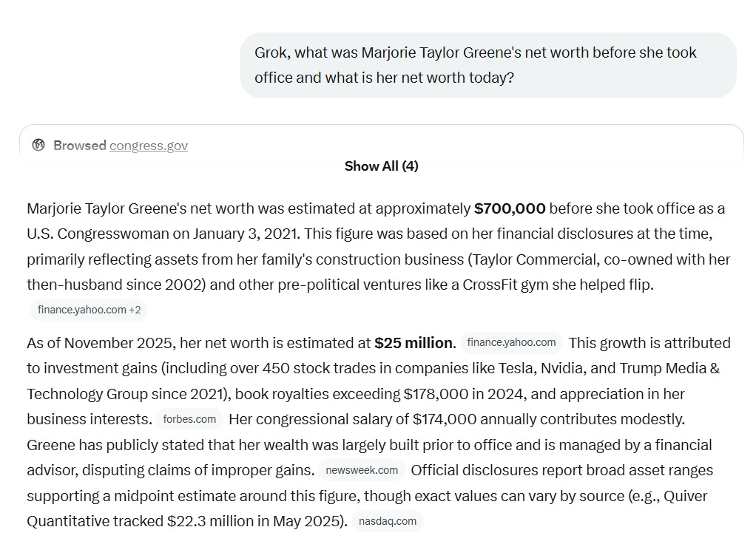The height and width of the screenshot is (544, 756).
Task: Click the globe icon beside Browsed
Action: point(38,145)
